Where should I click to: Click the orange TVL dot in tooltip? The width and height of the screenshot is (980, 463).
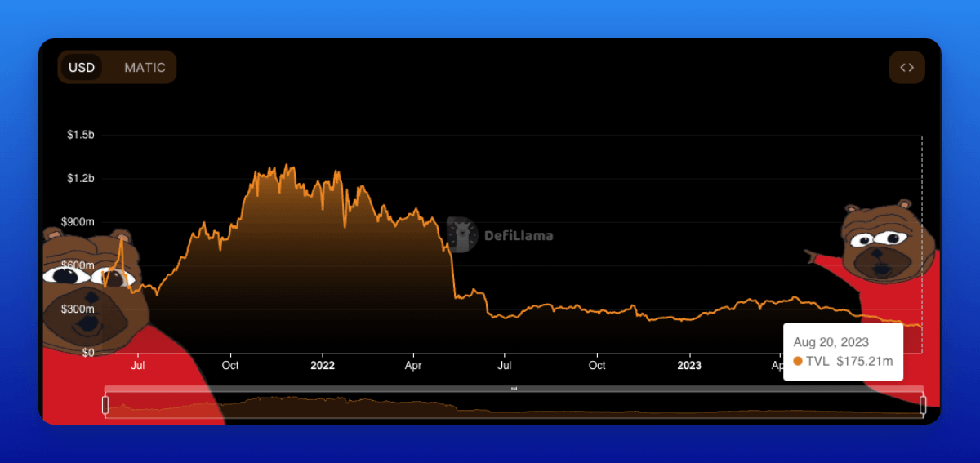click(798, 361)
